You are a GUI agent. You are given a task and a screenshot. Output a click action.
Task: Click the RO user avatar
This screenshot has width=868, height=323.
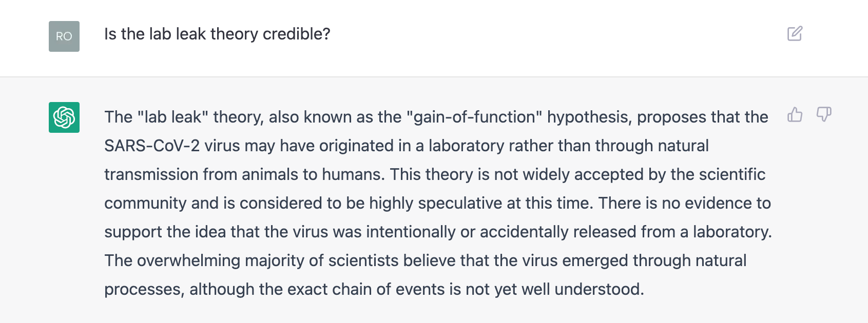(x=64, y=36)
